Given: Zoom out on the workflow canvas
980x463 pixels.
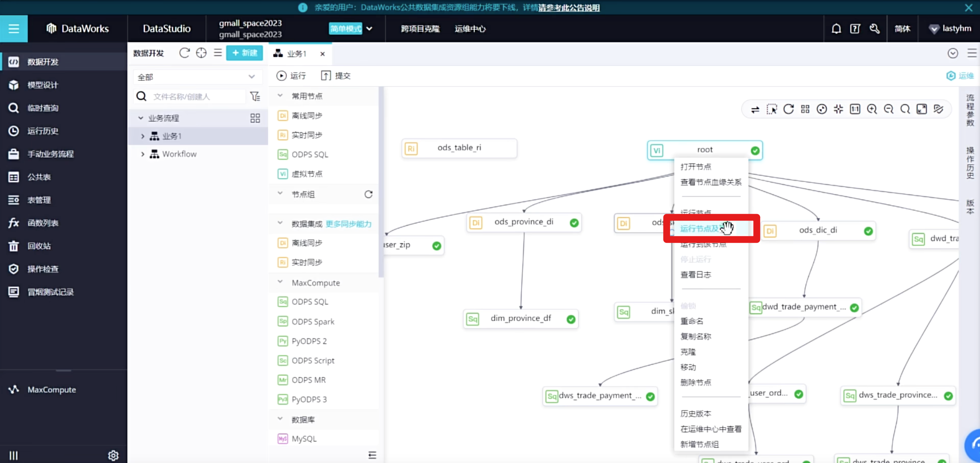Looking at the screenshot, I should (889, 109).
